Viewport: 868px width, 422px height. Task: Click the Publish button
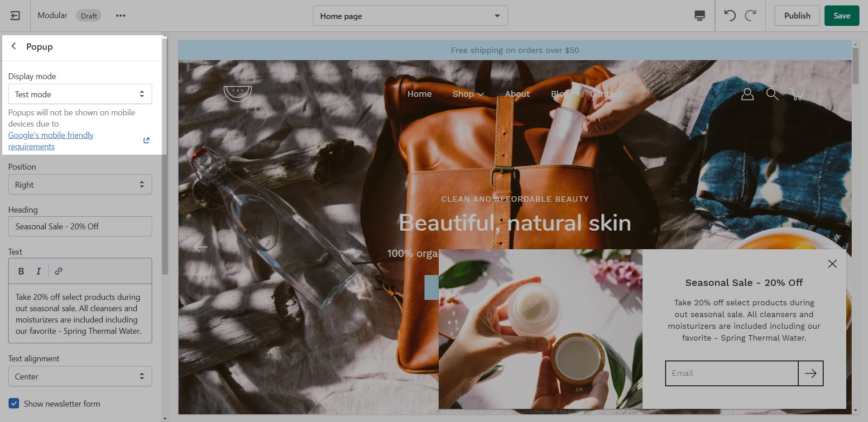pyautogui.click(x=797, y=16)
